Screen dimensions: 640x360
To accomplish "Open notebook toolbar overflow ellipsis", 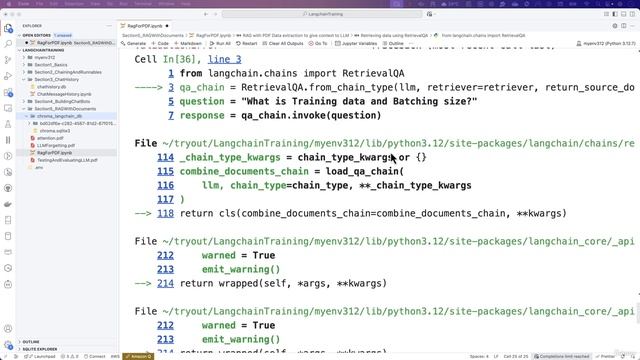I will (x=411, y=43).
